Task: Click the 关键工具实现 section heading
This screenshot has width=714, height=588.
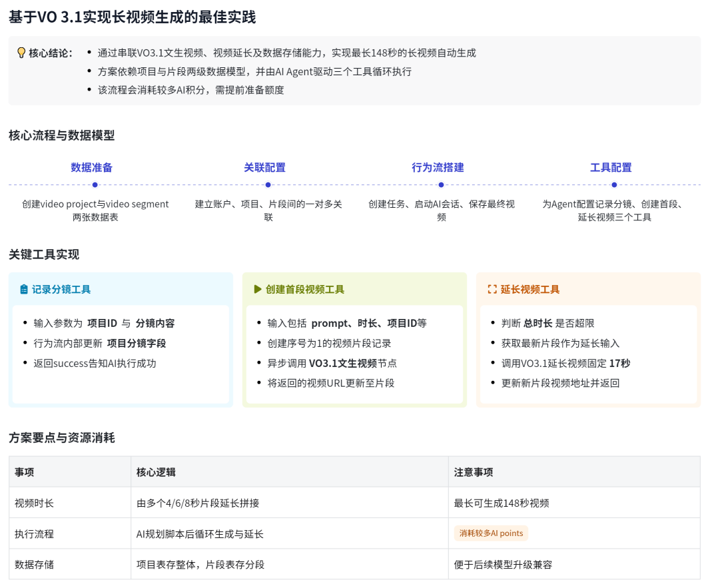Action: point(44,254)
